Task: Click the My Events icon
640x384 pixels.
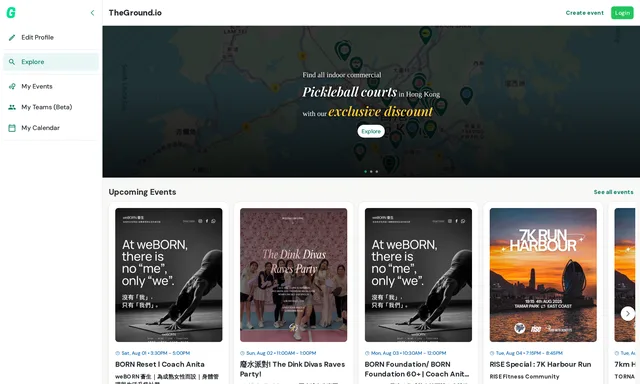Action: 12,87
